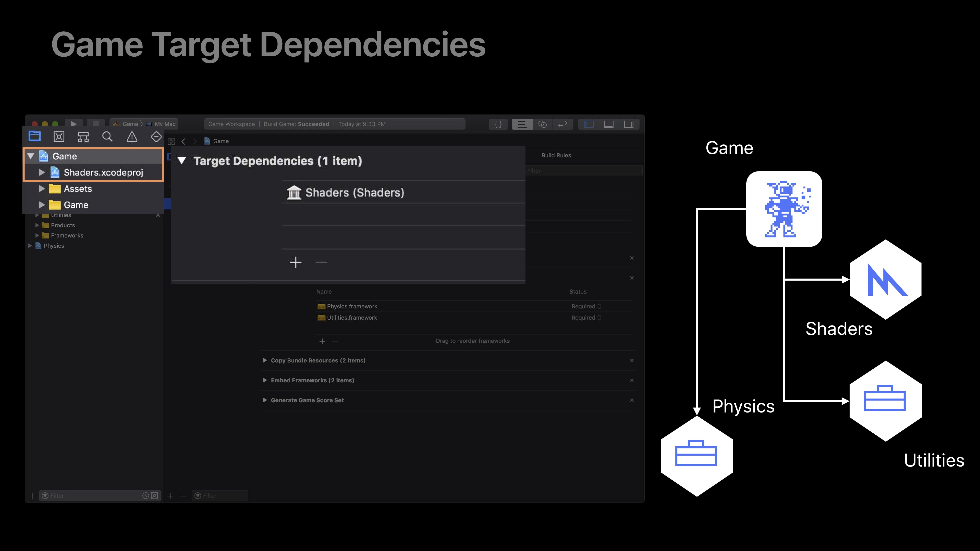980x551 pixels.
Task: Expand the Shaders.xcodeproj tree item
Action: [42, 172]
